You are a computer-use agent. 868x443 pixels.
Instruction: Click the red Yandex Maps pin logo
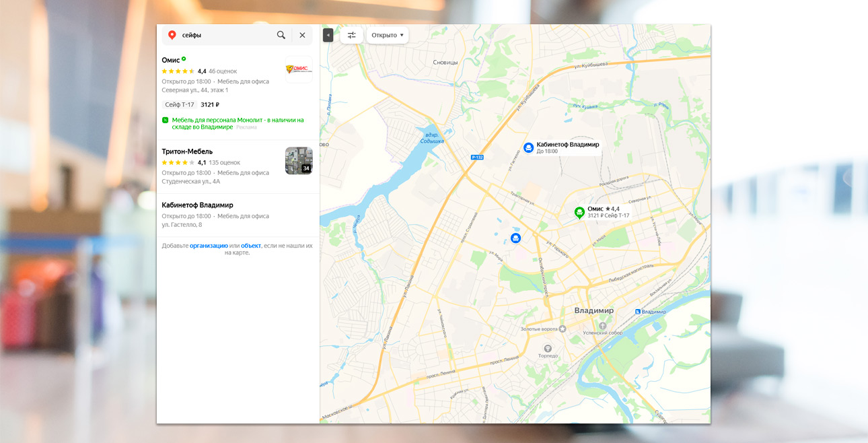point(172,35)
